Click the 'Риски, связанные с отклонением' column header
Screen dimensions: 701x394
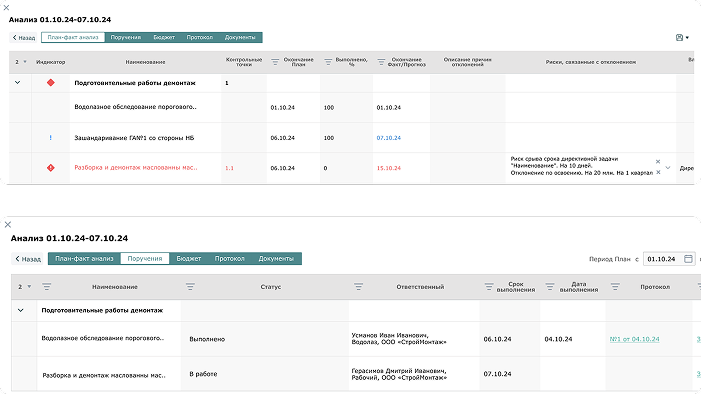591,62
